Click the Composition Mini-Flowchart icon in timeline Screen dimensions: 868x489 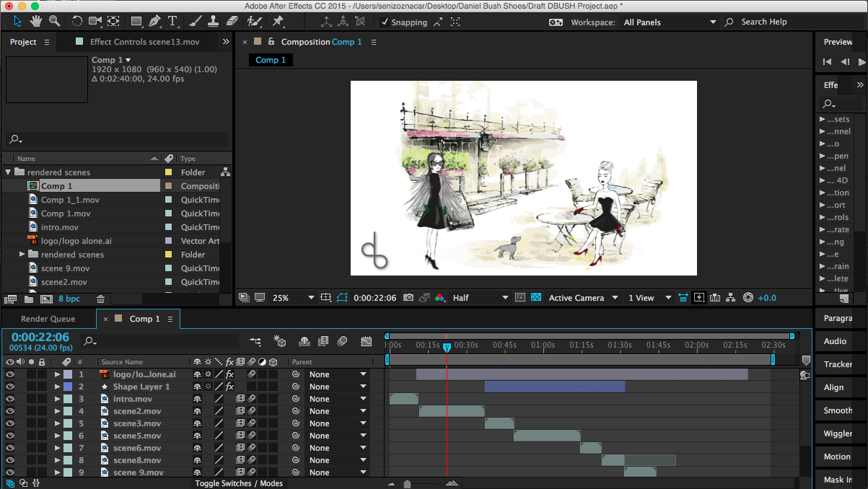click(x=255, y=341)
